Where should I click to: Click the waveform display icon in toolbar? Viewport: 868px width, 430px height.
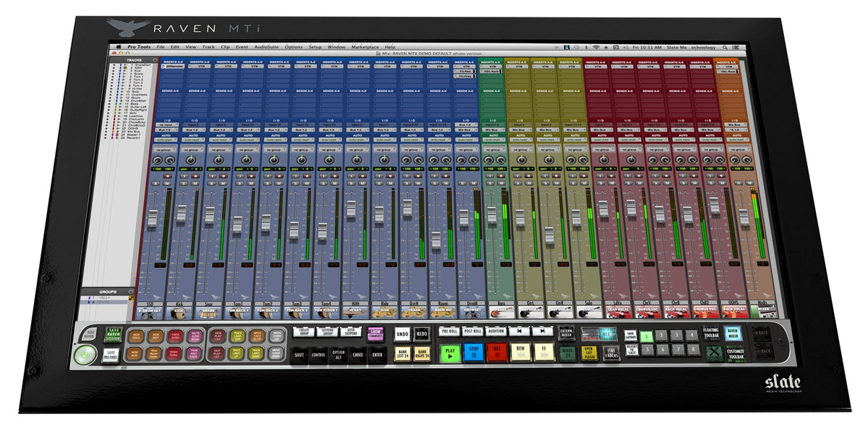point(599,334)
